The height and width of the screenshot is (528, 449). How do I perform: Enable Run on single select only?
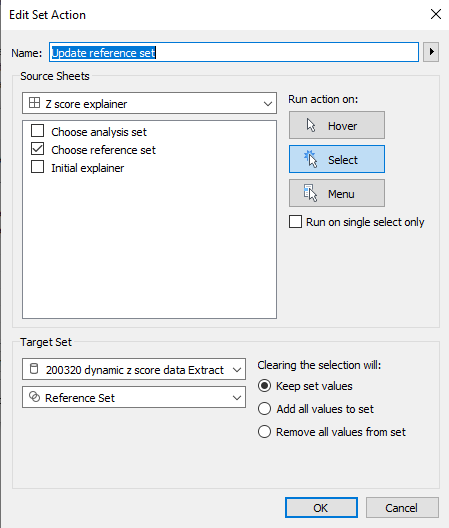(x=295, y=222)
